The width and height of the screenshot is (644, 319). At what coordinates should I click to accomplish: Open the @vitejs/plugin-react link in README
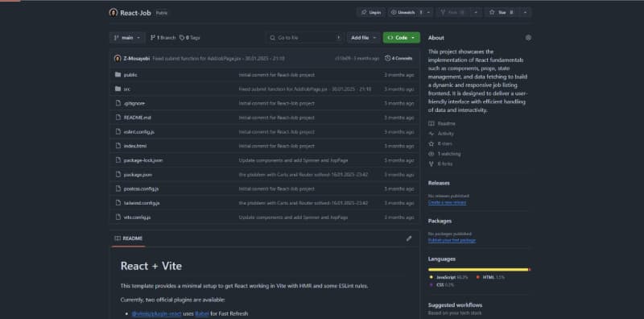tap(156, 313)
